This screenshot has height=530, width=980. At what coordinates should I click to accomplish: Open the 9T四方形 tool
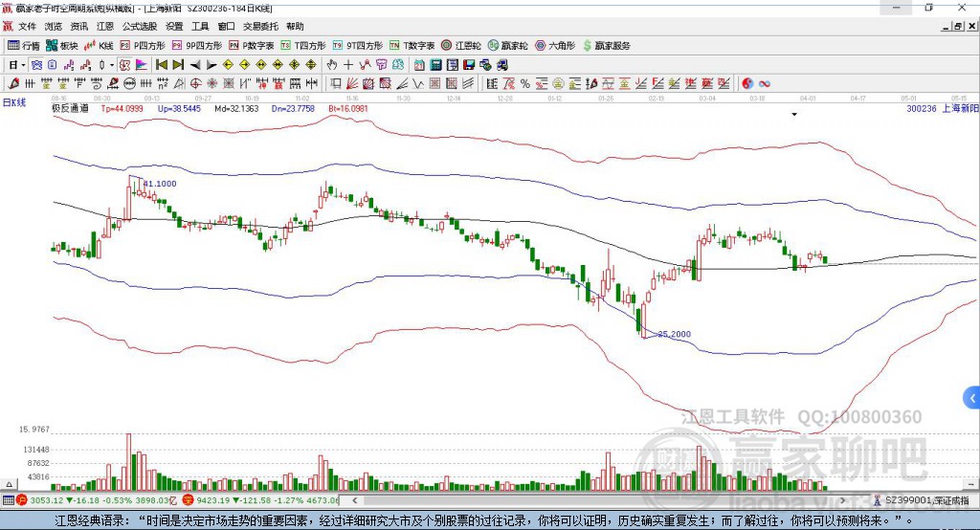point(358,46)
